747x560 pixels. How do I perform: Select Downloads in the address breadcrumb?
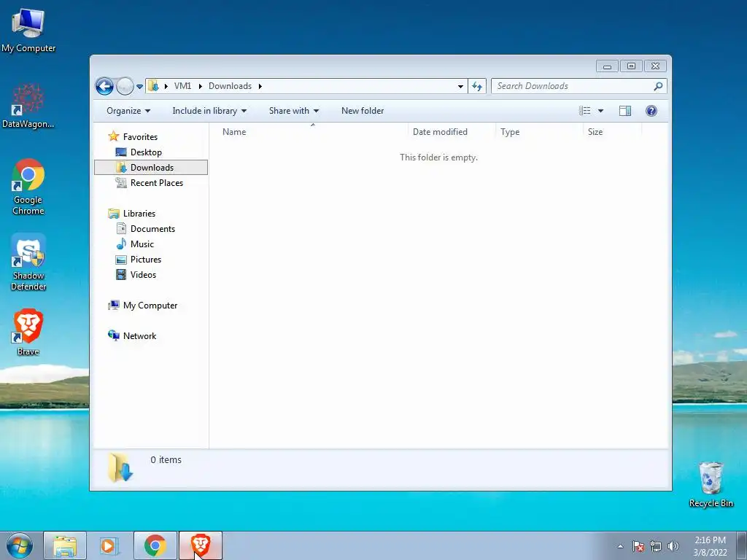coord(230,86)
